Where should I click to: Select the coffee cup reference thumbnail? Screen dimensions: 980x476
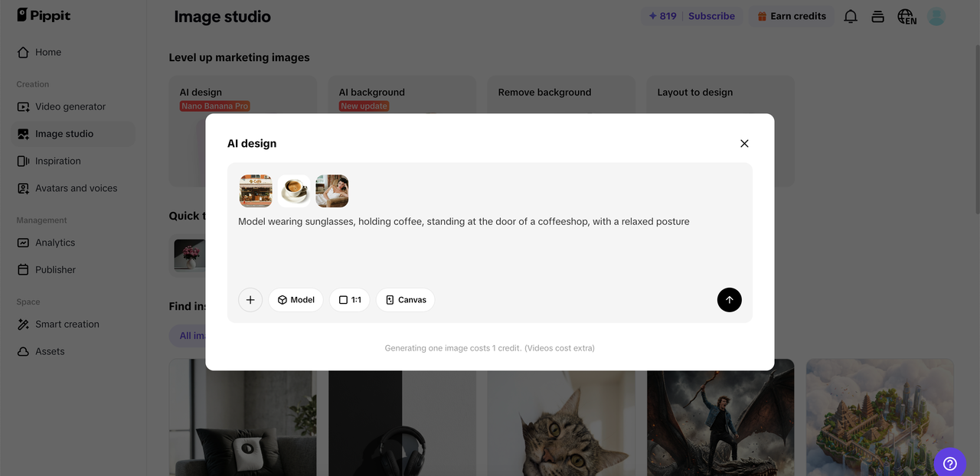click(294, 191)
